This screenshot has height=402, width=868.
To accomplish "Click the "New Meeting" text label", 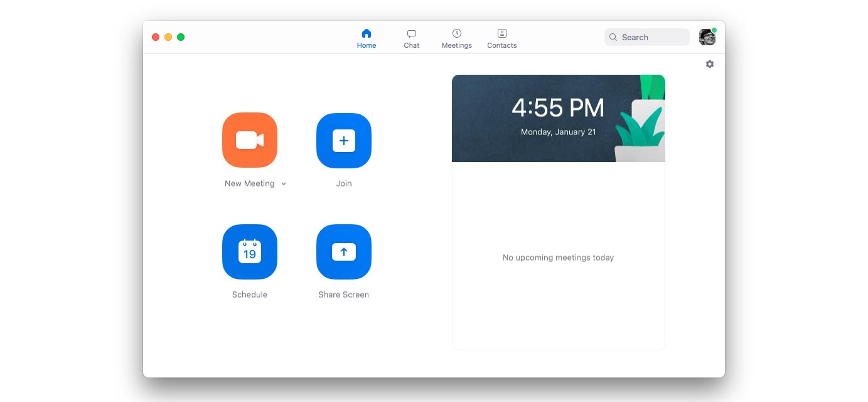I will (249, 183).
